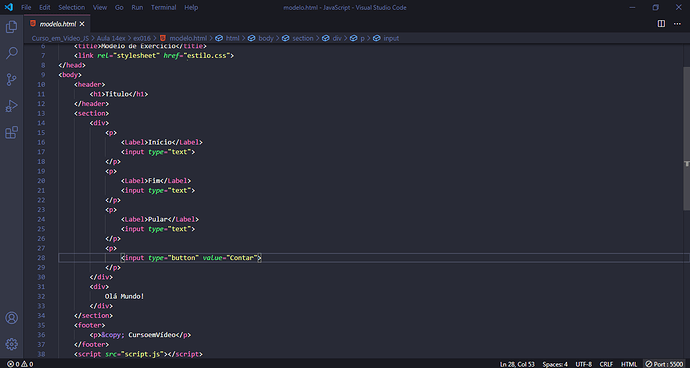Viewport: 690px width, 368px height.
Task: Click the closing section tag line 34
Action: coord(93,316)
